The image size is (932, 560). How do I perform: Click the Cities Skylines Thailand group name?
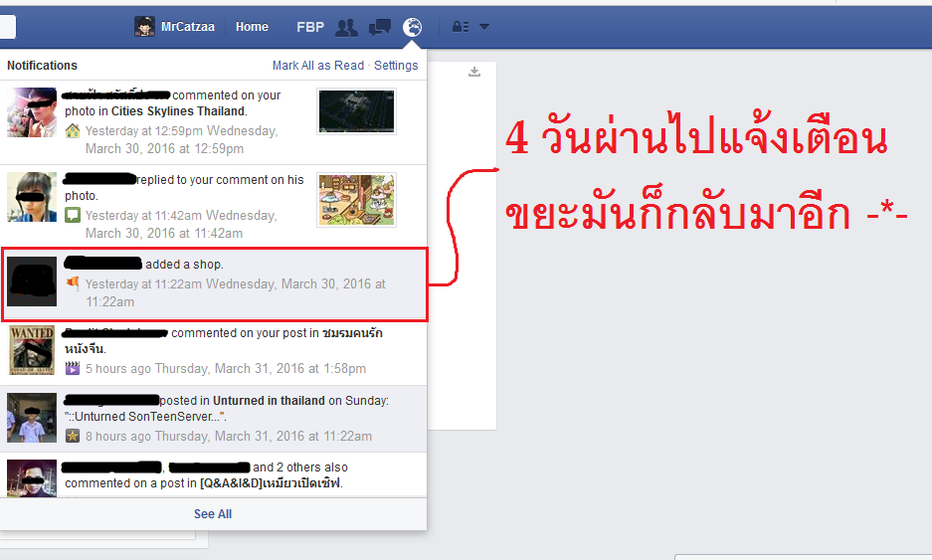pos(178,111)
